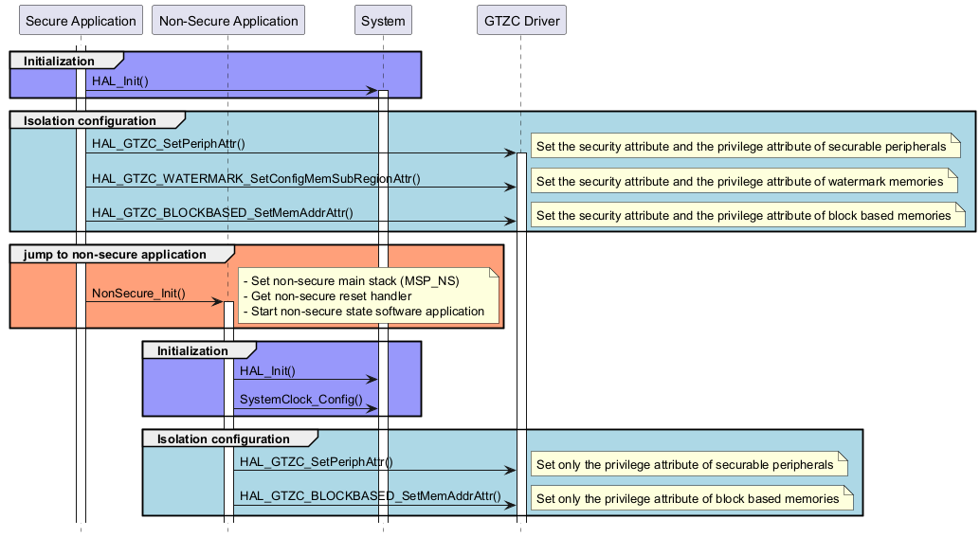This screenshot has width=980, height=537.
Task: Click the Non-Secure Application participant box
Action: click(227, 21)
